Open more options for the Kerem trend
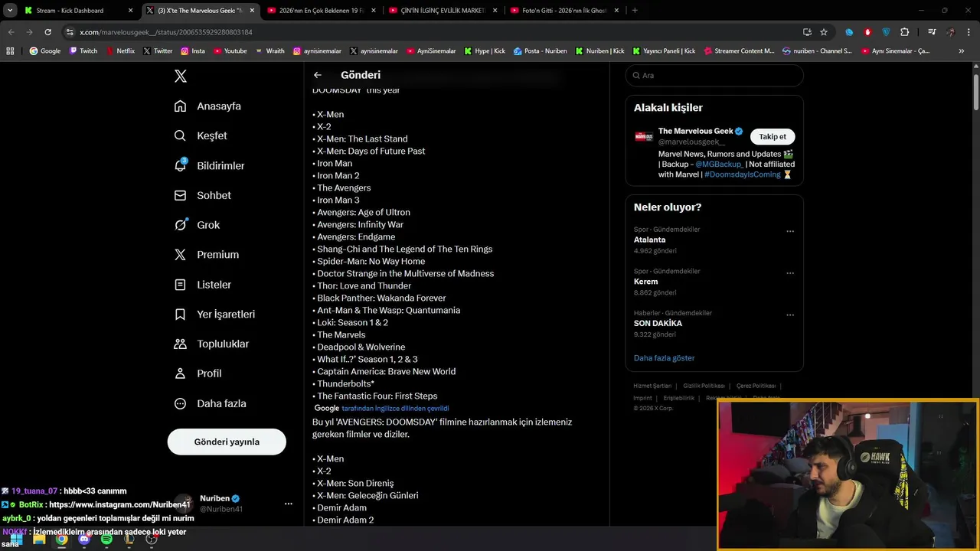 click(x=790, y=273)
